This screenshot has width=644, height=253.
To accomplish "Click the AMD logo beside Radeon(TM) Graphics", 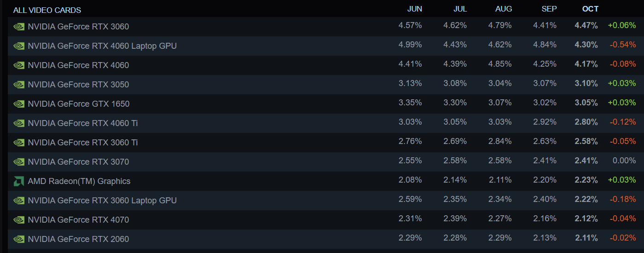I will pyautogui.click(x=19, y=181).
